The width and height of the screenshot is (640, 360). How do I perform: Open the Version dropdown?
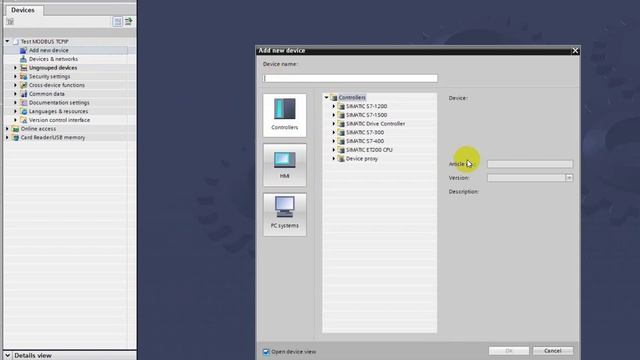569,178
